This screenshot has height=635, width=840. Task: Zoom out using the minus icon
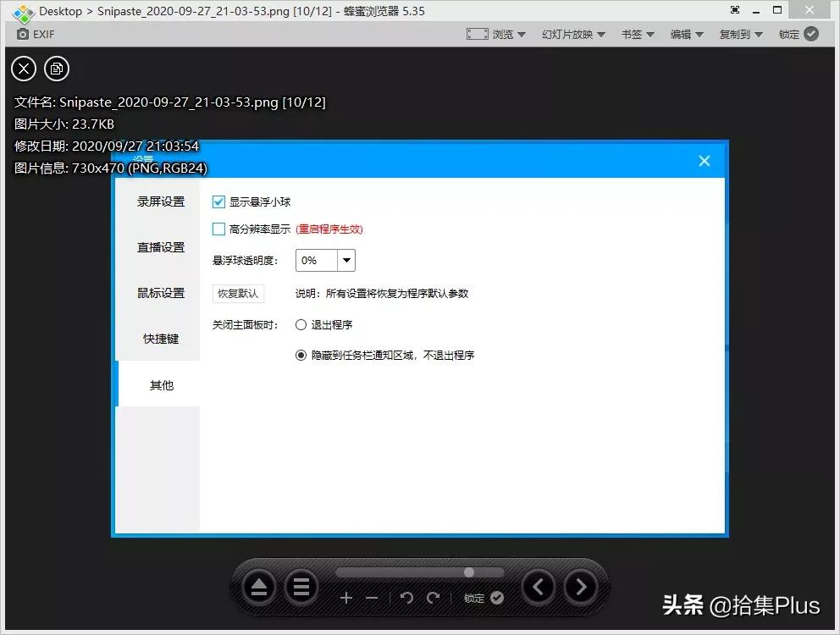pyautogui.click(x=372, y=599)
